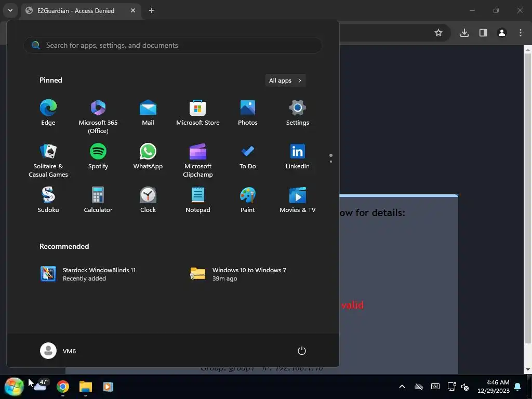Screen dimensions: 532x399
Task: Click the Start menu search box
Action: pos(172,45)
